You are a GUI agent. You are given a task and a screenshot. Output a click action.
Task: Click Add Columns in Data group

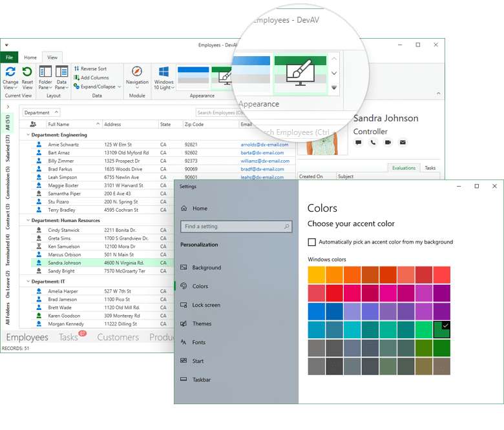tap(91, 77)
